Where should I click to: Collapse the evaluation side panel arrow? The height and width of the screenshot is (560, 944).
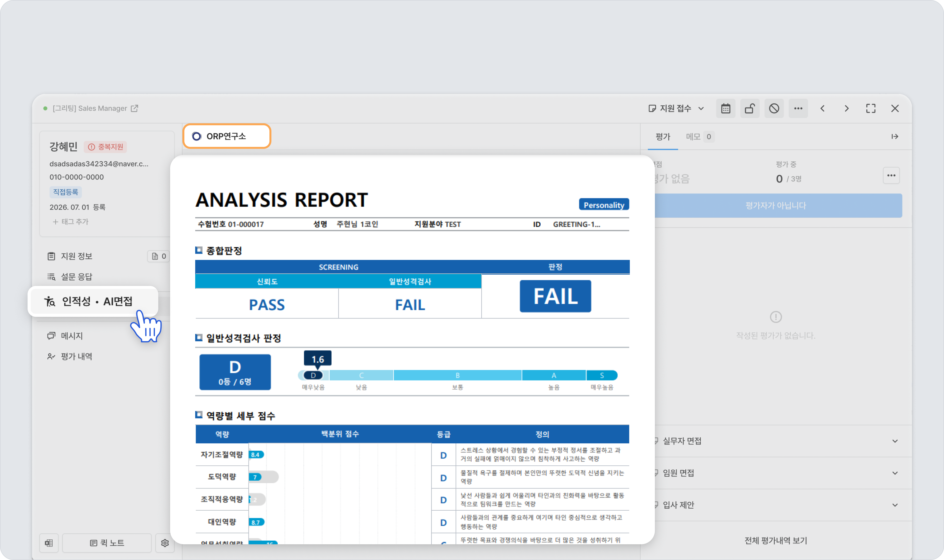click(x=895, y=137)
